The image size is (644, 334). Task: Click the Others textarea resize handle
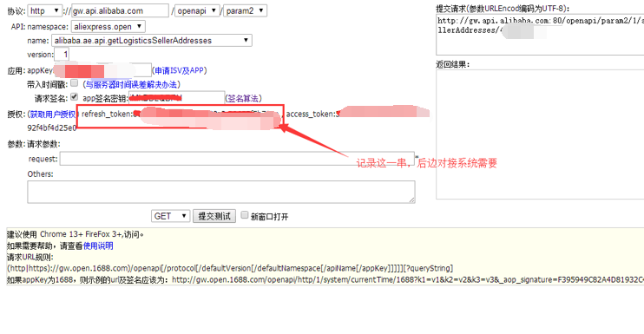click(412, 200)
